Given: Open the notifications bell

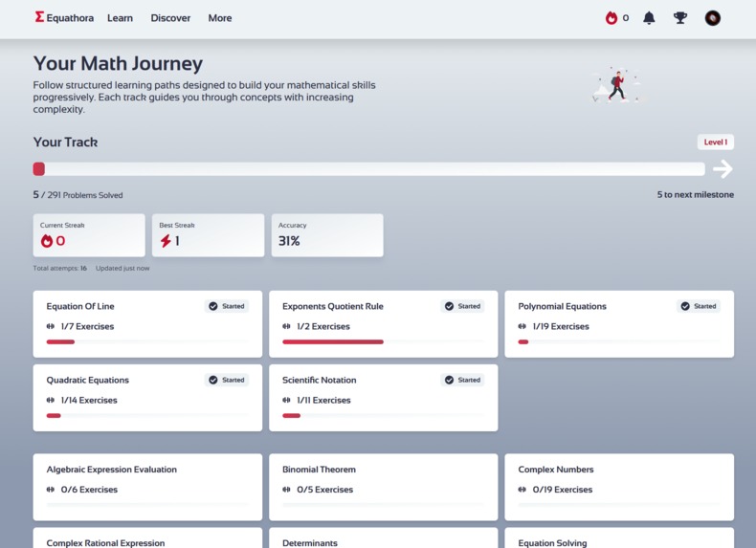Looking at the screenshot, I should (x=649, y=18).
